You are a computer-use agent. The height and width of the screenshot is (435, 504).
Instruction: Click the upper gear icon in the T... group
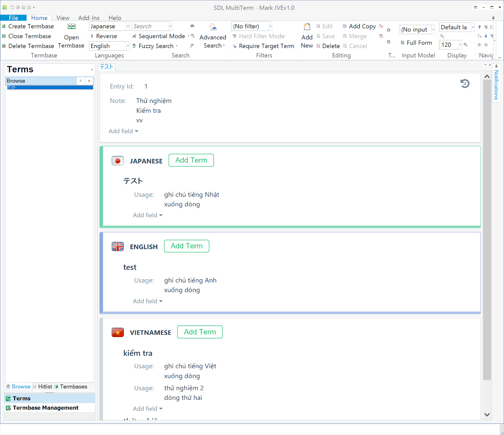(x=389, y=30)
